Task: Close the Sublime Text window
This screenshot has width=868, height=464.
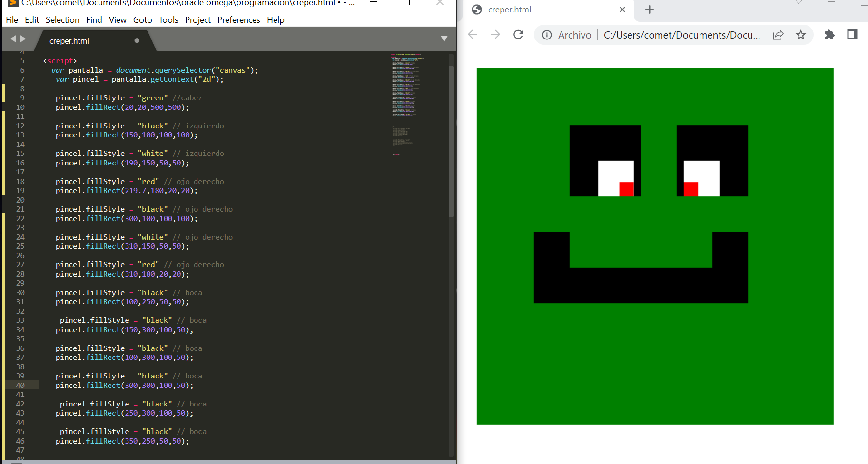Action: [x=440, y=2]
